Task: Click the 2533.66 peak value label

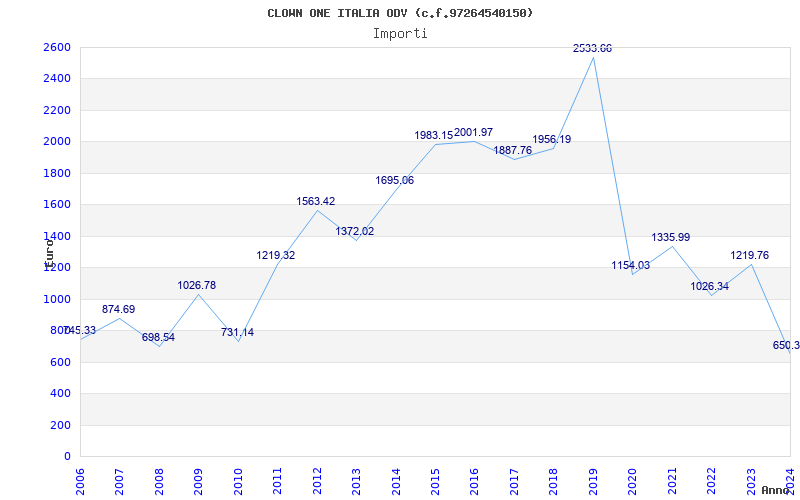Action: point(592,48)
